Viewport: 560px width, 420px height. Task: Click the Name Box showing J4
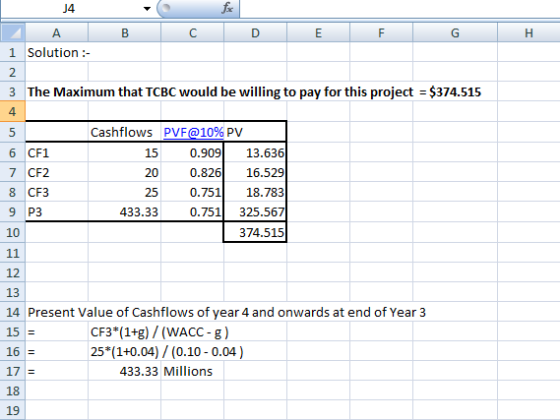[x=69, y=8]
